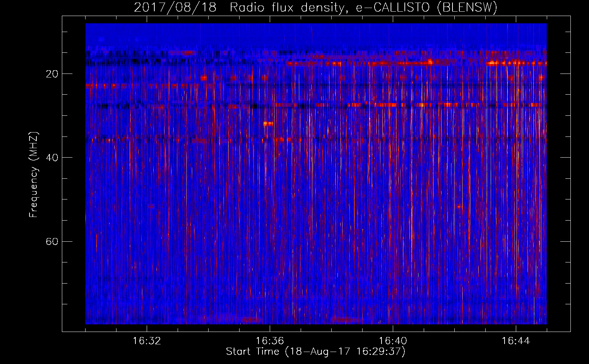Click the 60 MHz frequency tick label
Screen dimensions: 589x364
pos(52,241)
